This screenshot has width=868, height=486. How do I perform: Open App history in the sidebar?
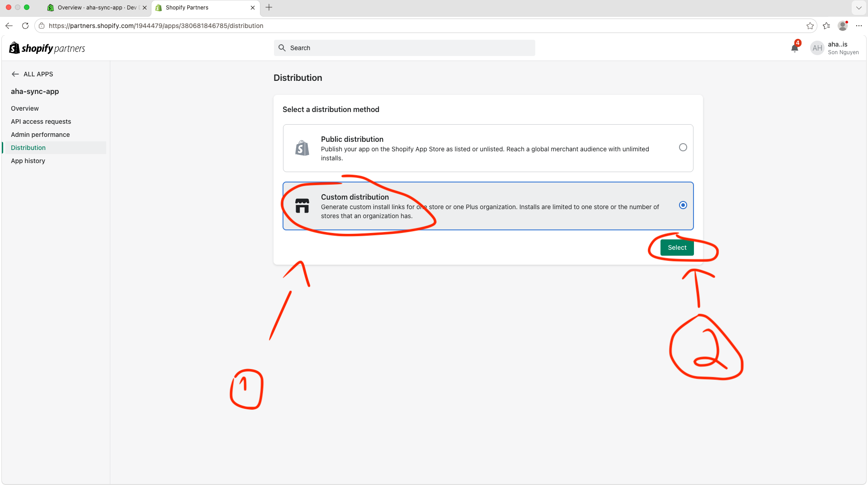(28, 161)
